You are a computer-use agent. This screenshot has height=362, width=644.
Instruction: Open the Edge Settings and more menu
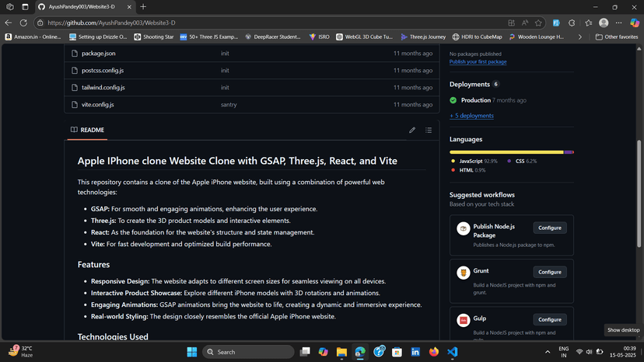coord(618,23)
